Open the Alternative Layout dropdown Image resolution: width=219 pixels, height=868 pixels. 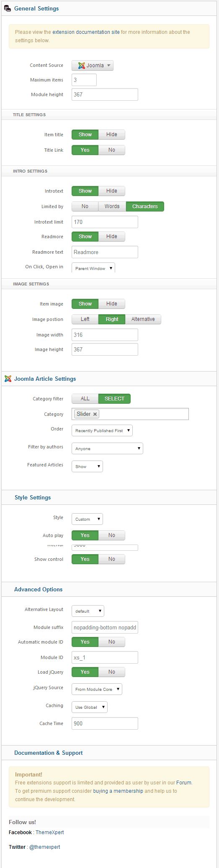click(88, 611)
